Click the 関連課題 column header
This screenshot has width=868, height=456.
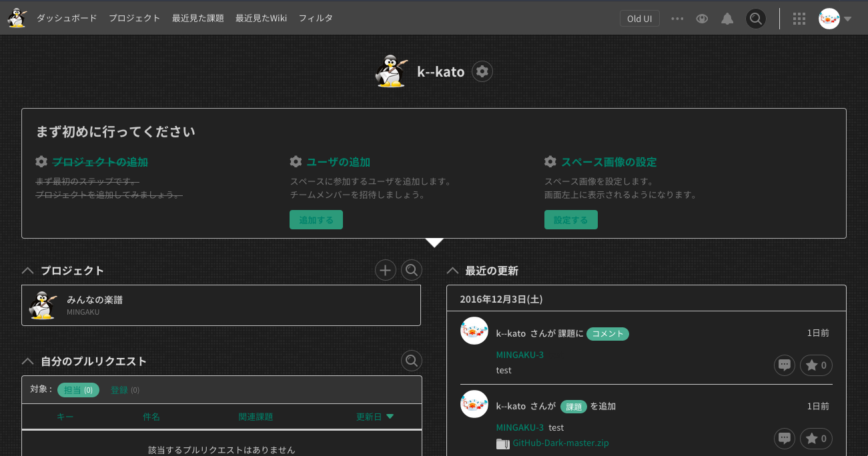tap(256, 417)
